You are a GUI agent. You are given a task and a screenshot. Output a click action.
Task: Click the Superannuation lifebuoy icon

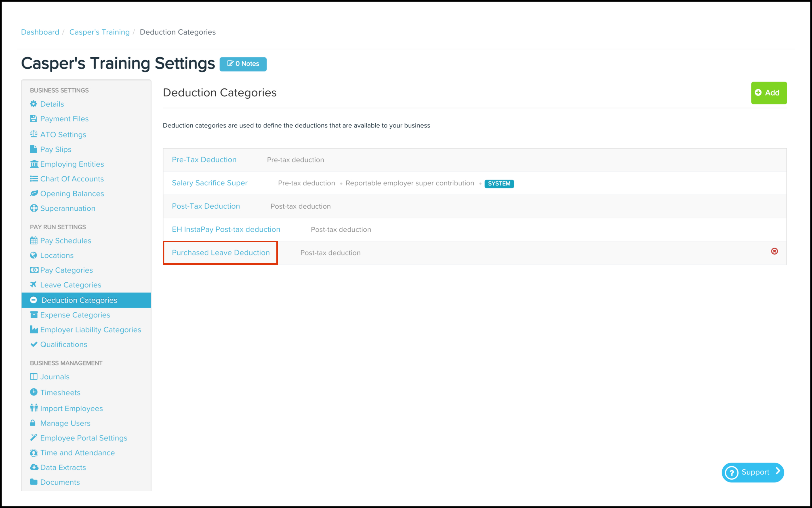[x=34, y=208]
